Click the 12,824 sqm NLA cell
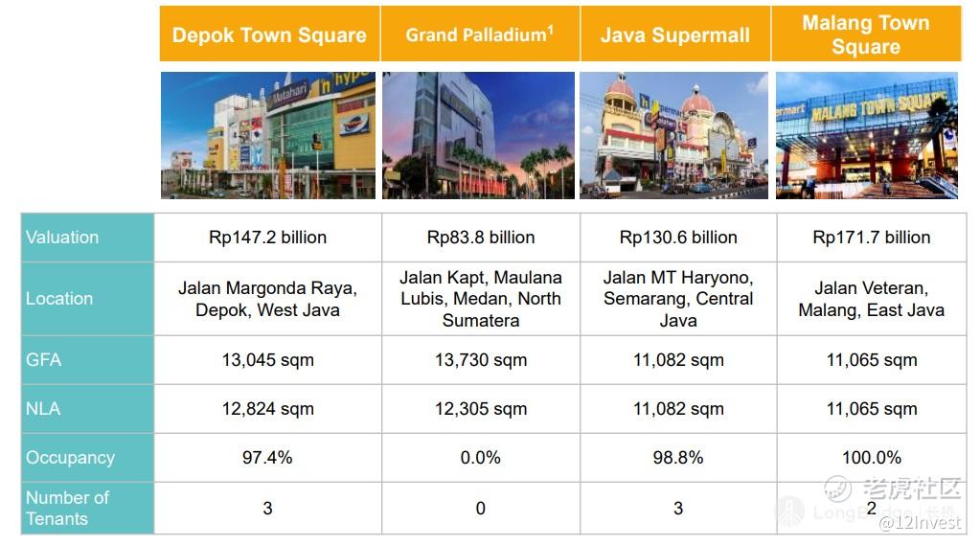980x545 pixels. pyautogui.click(x=267, y=409)
